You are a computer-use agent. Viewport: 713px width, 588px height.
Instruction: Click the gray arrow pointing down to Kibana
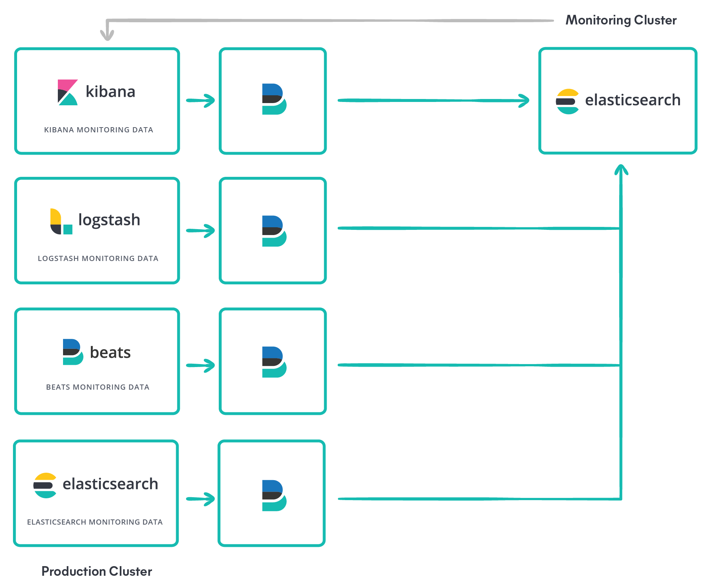pos(107,34)
